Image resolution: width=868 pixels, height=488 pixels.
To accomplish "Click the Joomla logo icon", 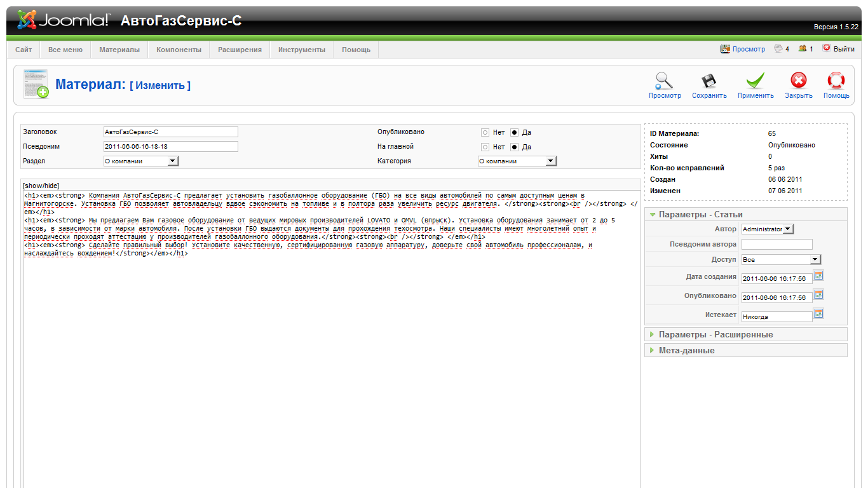I will (27, 20).
